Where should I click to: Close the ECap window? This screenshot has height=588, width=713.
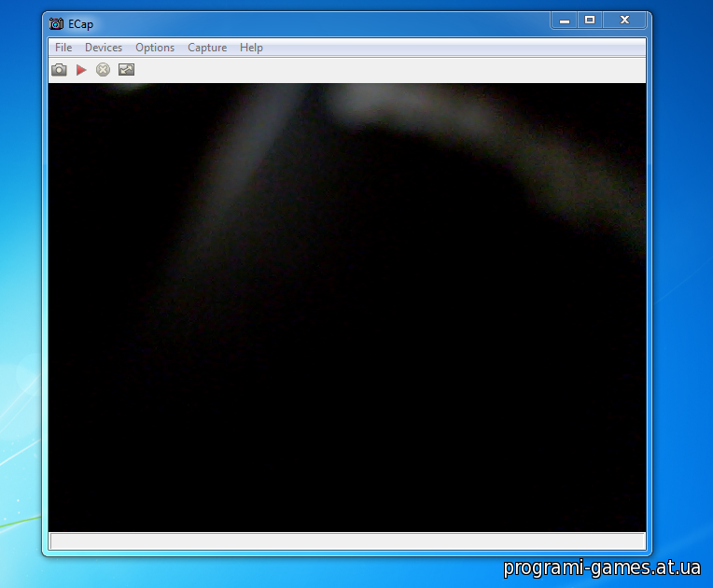(x=624, y=21)
